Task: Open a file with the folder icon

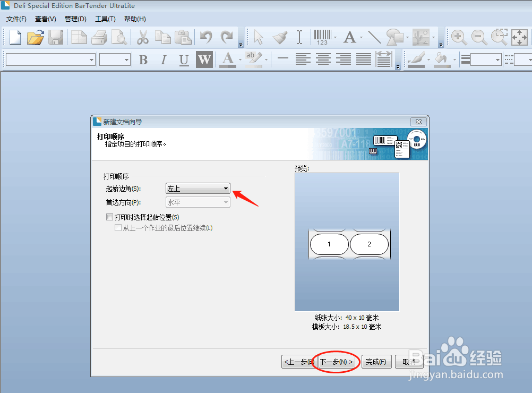Action: pos(36,37)
